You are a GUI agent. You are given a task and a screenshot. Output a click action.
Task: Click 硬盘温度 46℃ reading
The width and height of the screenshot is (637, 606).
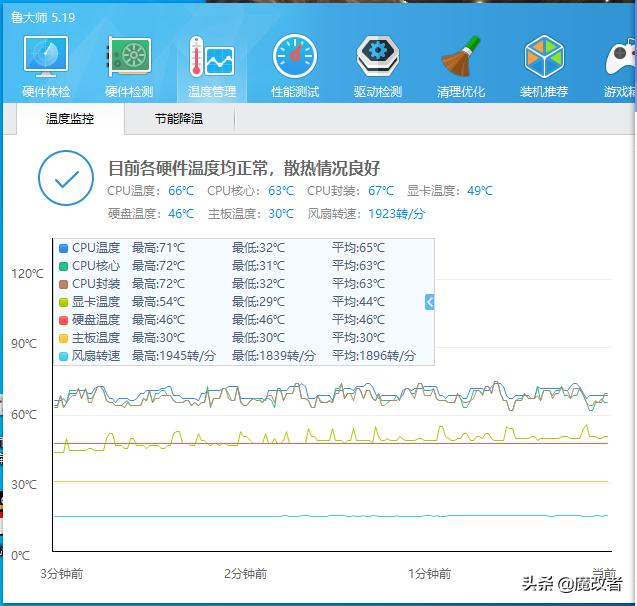pyautogui.click(x=151, y=214)
